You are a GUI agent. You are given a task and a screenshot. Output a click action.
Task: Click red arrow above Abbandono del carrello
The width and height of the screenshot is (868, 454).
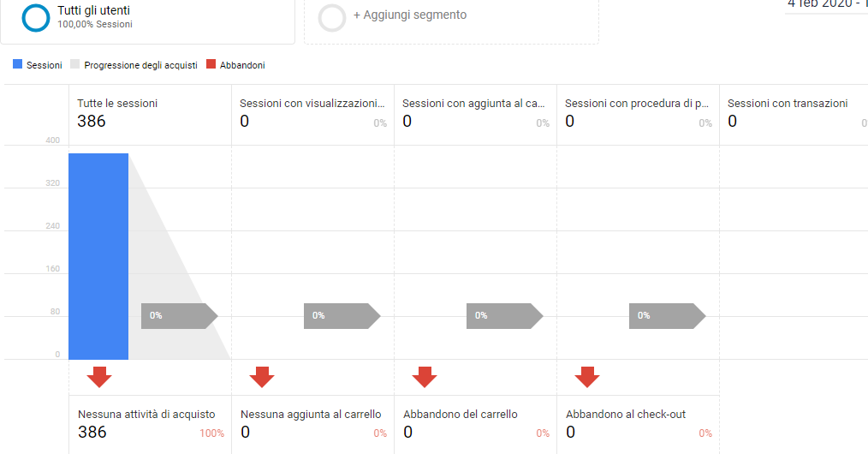425,377
